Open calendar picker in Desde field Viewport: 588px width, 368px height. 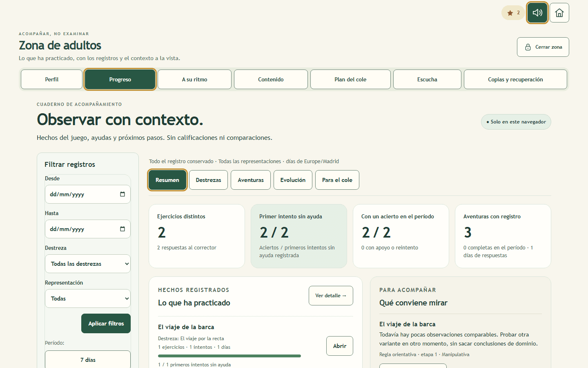pyautogui.click(x=122, y=194)
